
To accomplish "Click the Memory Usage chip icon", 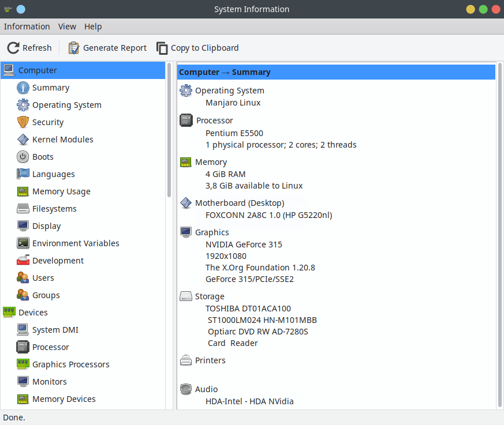I will tap(23, 191).
